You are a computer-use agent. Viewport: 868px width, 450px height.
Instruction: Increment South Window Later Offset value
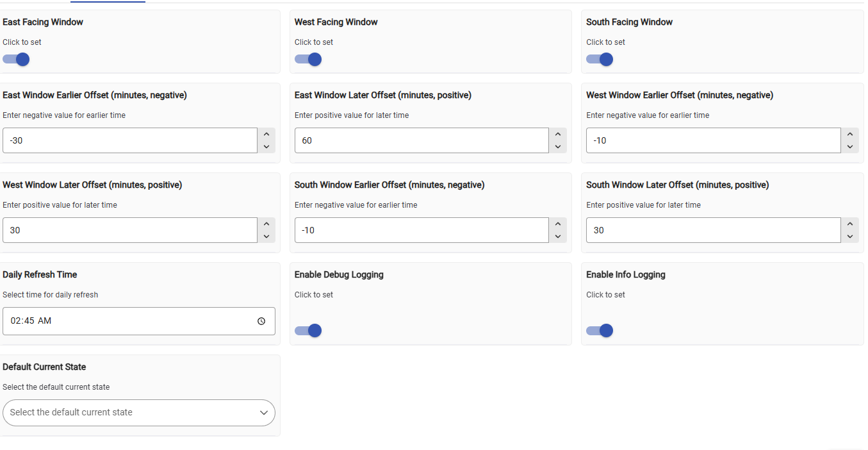(850, 224)
